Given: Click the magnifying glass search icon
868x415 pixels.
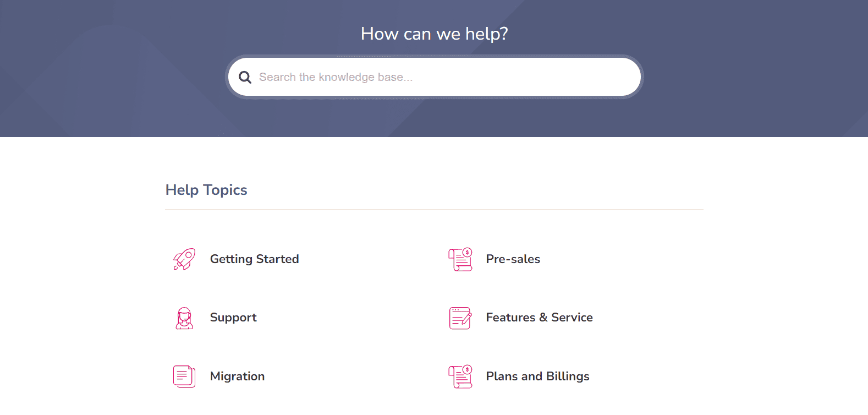Looking at the screenshot, I should (245, 77).
